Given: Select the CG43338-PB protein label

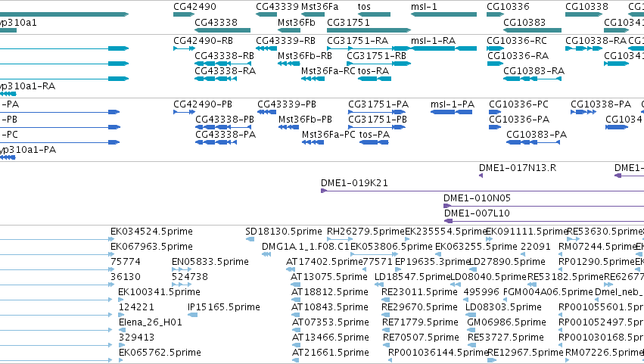Looking at the screenshot, I should [225, 120].
